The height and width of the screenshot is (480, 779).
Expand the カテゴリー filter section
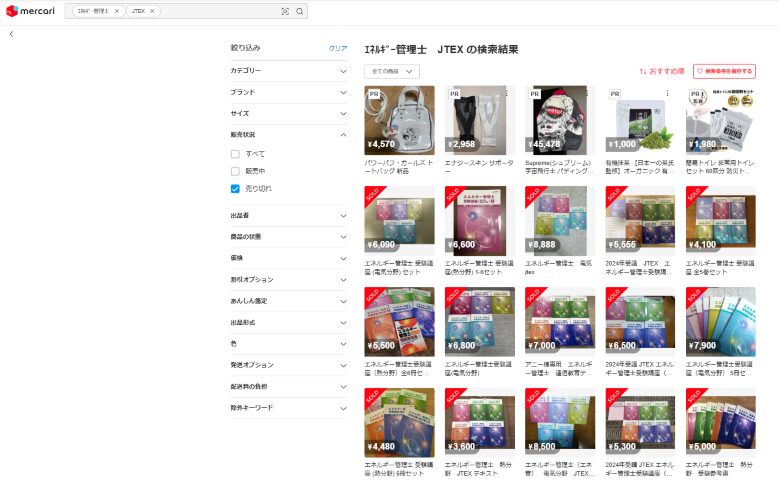click(x=289, y=71)
